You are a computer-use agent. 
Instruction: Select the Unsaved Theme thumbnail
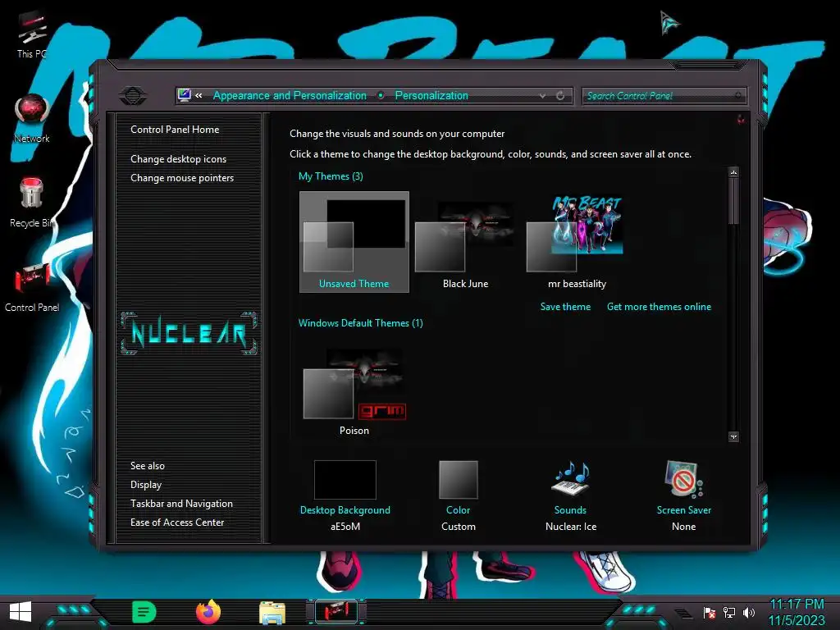tap(354, 242)
